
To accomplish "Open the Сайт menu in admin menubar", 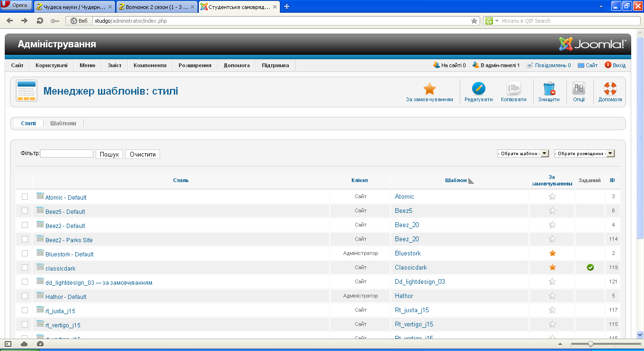I will pyautogui.click(x=17, y=65).
